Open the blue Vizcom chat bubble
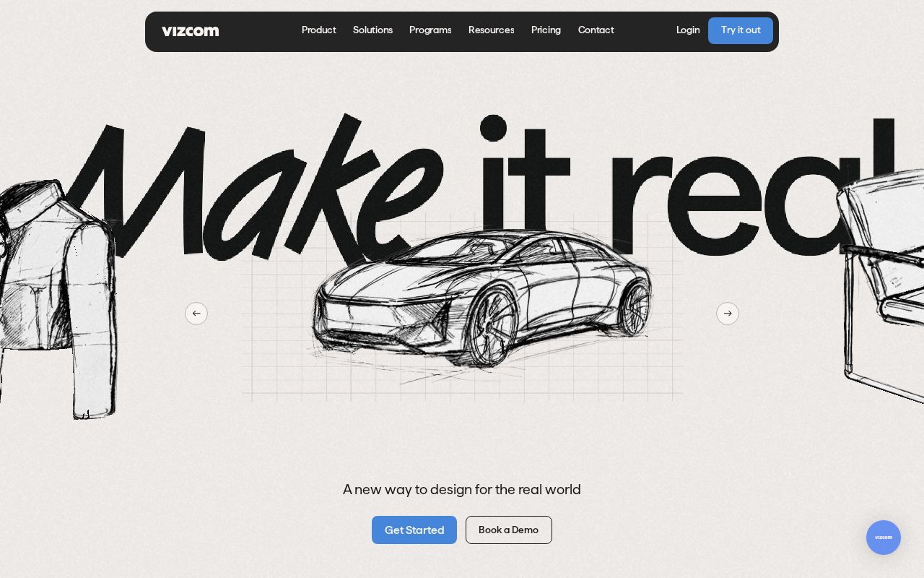Viewport: 924px width, 578px height. [883, 538]
